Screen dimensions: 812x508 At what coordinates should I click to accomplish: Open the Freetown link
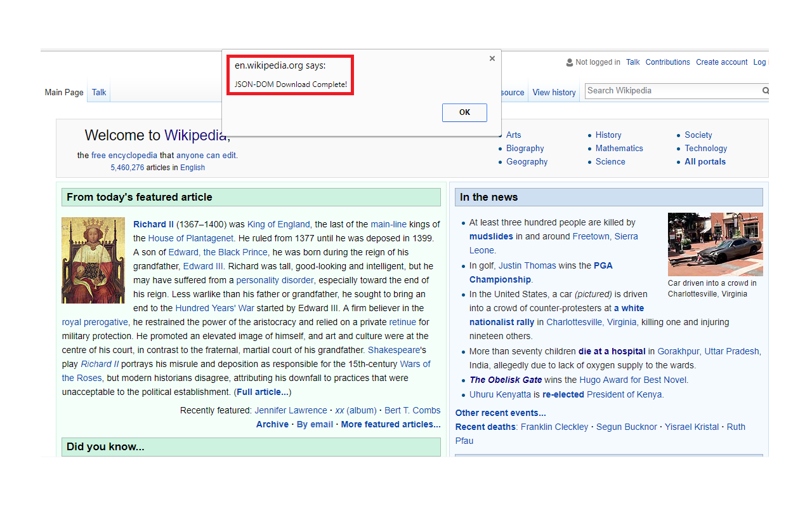591,236
